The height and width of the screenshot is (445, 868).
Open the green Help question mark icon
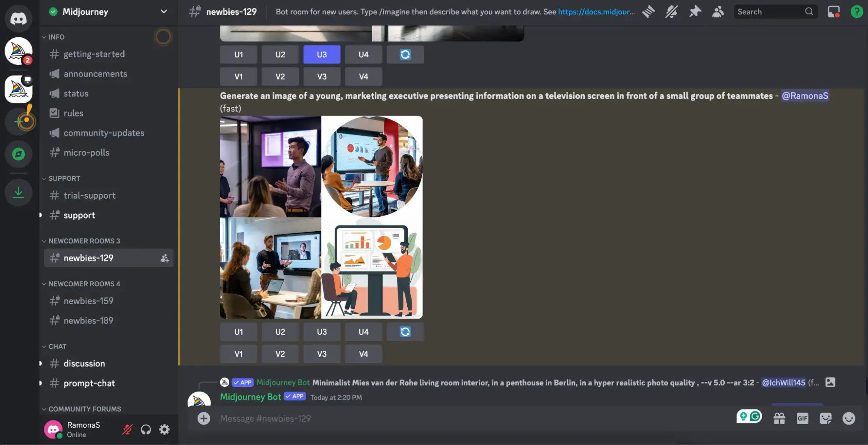(x=856, y=12)
